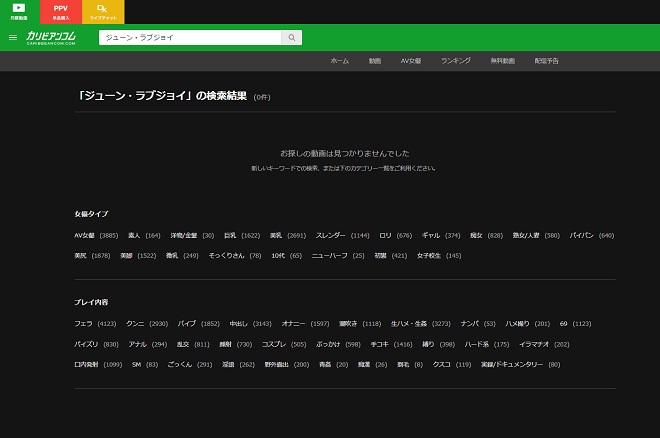Select the 実録/ドキュメンタリー (80) category link

[x=520, y=365]
